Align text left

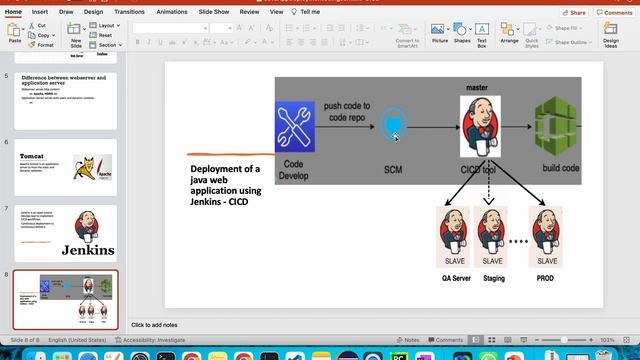(x=289, y=42)
